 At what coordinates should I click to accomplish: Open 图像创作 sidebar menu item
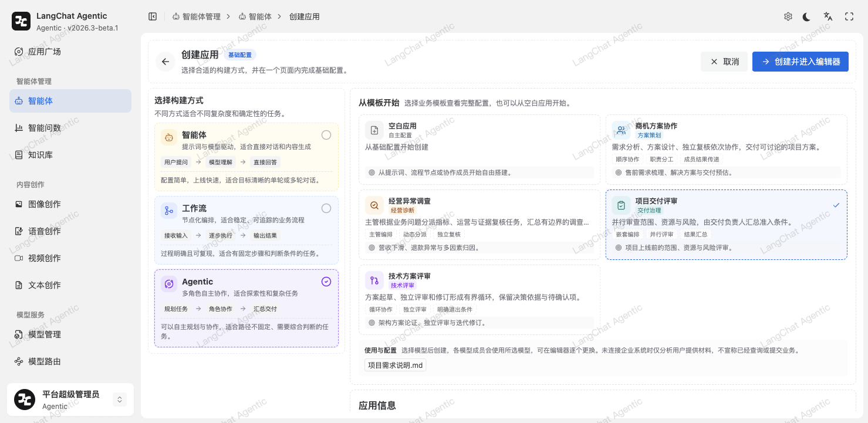(x=70, y=204)
